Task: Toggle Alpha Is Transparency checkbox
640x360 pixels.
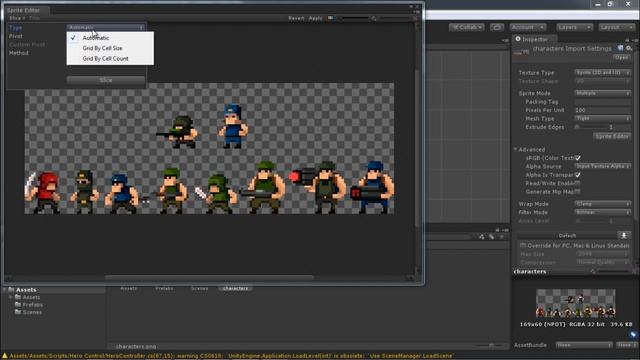Action: 578,175
